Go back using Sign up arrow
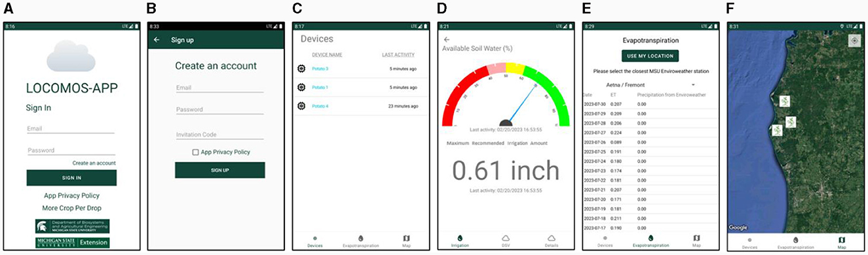 point(157,40)
